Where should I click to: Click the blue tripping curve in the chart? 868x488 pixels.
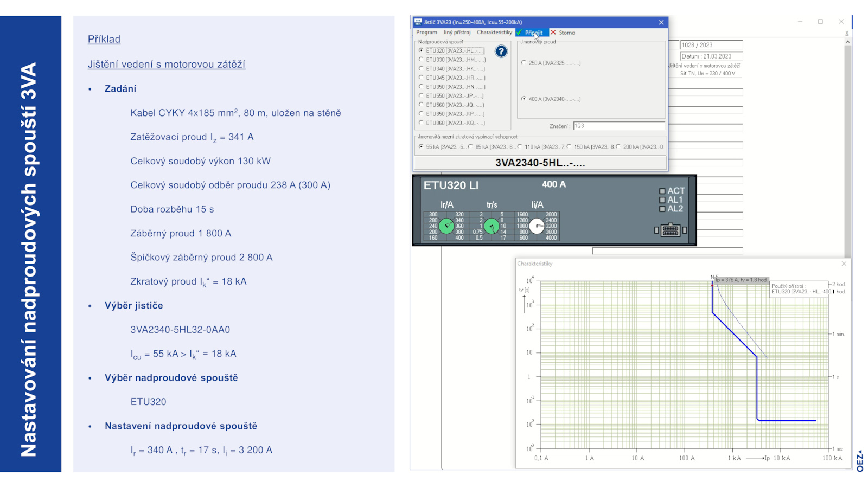[756, 388]
